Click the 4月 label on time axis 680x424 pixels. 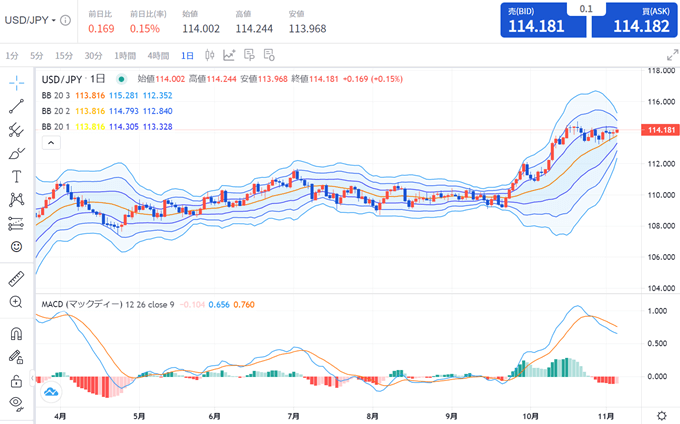tap(60, 416)
